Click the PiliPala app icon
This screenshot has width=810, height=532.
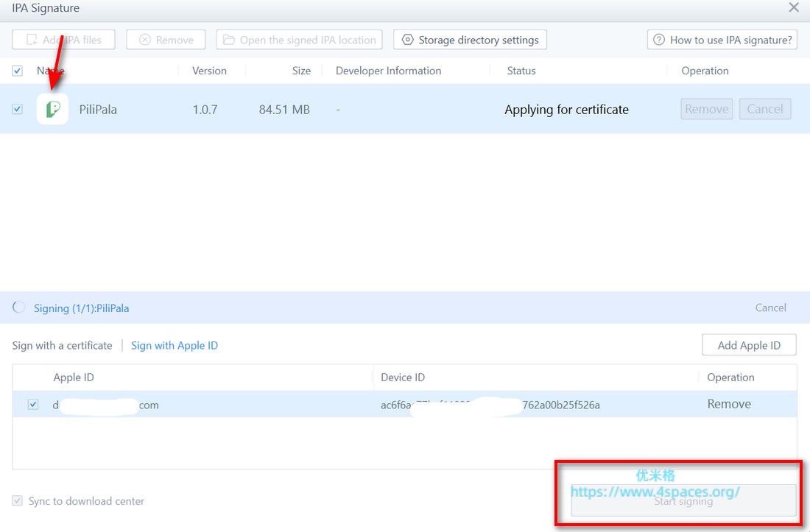click(x=52, y=110)
